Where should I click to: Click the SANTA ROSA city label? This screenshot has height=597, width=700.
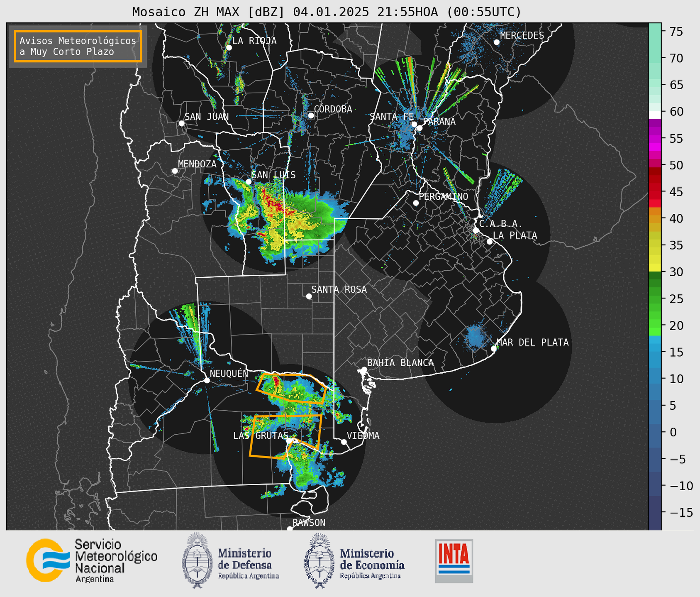339,289
